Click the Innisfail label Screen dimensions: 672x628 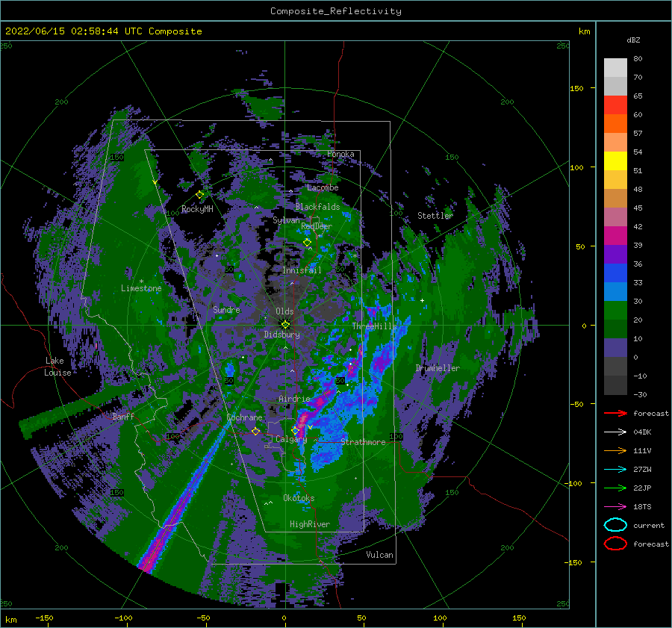(302, 270)
